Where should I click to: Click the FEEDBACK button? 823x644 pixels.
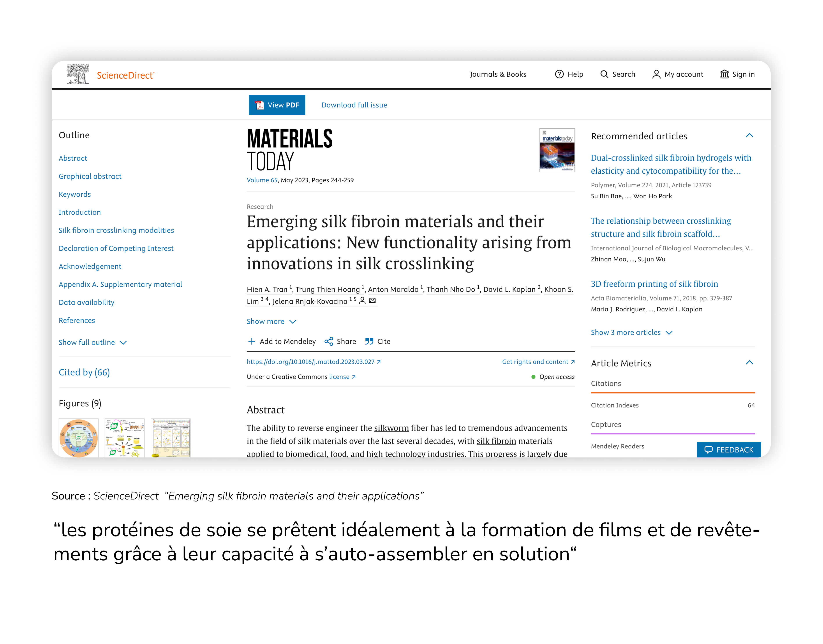[x=728, y=450]
